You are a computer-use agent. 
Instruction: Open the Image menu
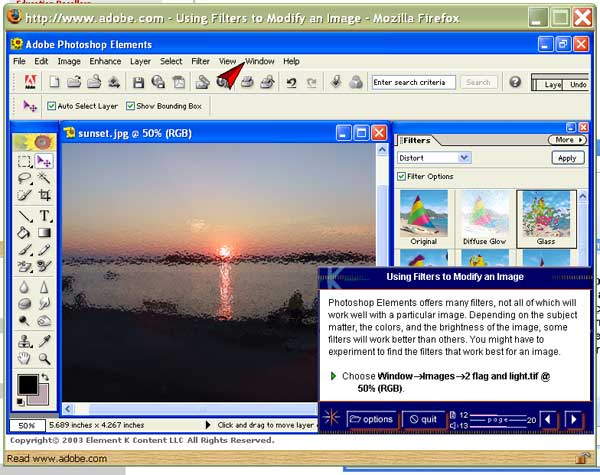[69, 61]
